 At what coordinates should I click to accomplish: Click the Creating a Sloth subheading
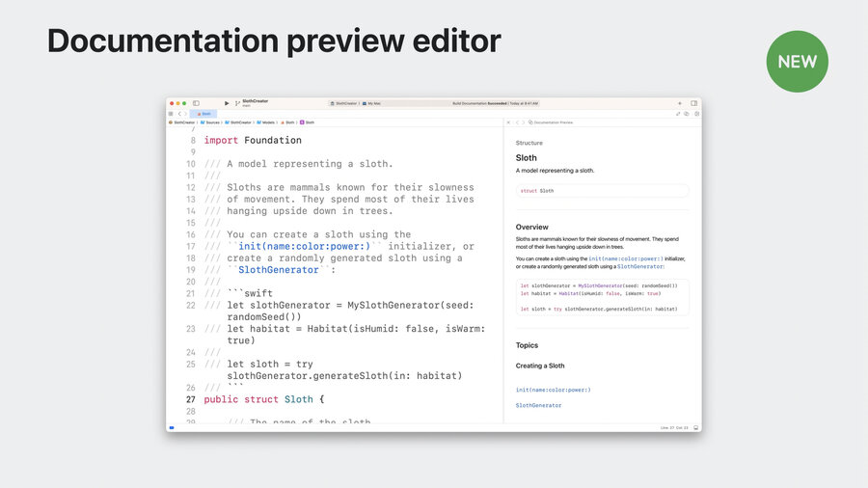click(x=540, y=366)
